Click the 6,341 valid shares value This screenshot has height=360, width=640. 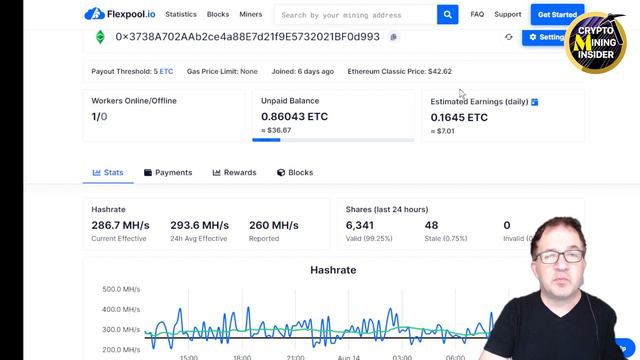pos(360,225)
